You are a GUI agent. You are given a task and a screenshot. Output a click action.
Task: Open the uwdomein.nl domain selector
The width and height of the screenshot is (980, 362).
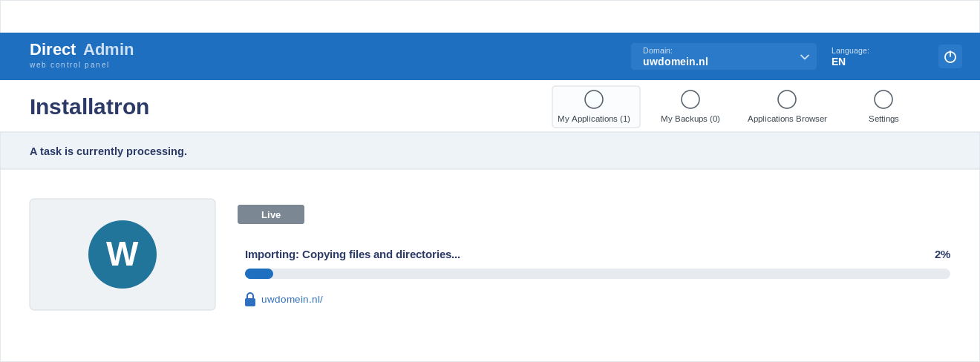724,56
